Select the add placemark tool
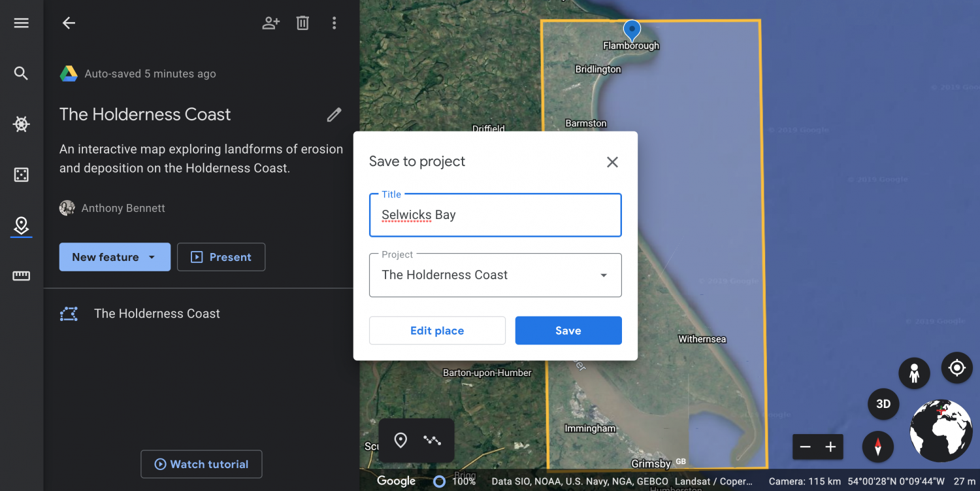Image resolution: width=980 pixels, height=491 pixels. click(400, 440)
